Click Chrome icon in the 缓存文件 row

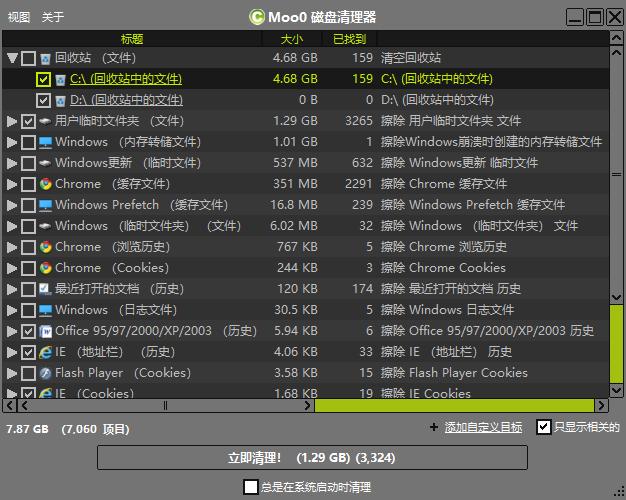click(x=46, y=184)
